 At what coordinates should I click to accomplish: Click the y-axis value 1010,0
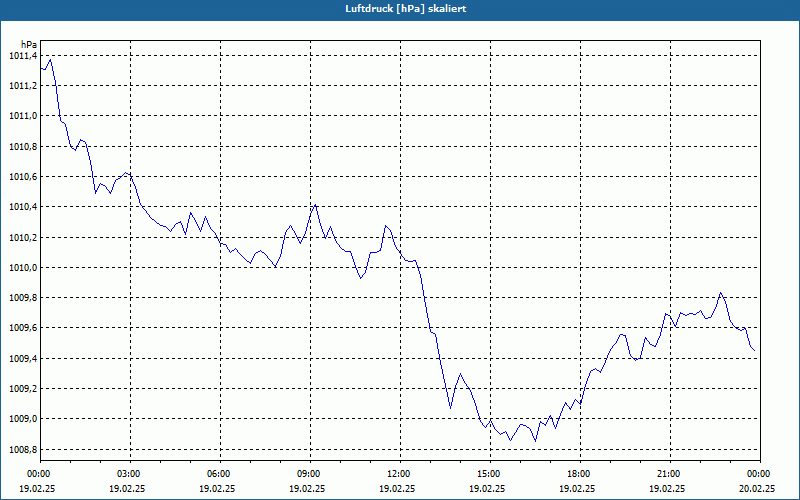pyautogui.click(x=23, y=267)
